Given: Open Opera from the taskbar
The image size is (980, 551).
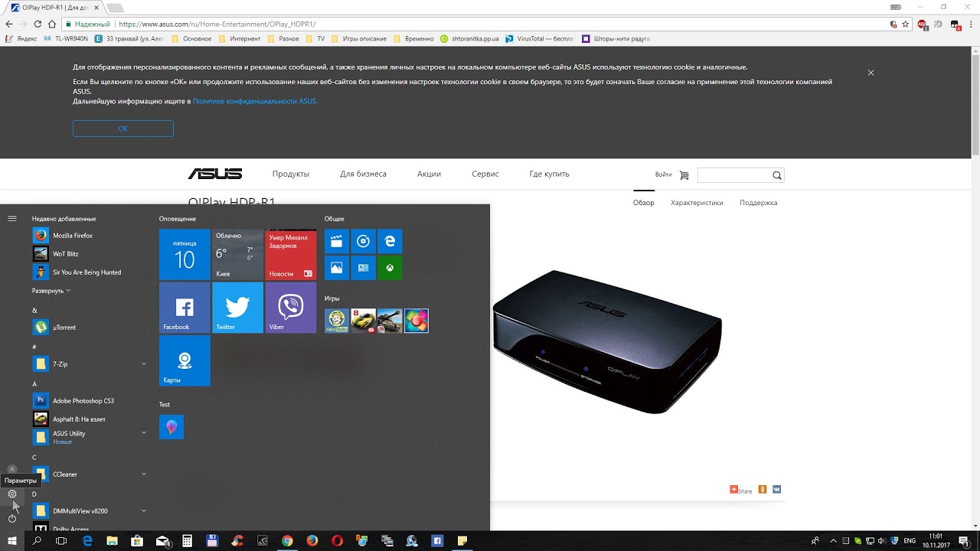Looking at the screenshot, I should (337, 541).
